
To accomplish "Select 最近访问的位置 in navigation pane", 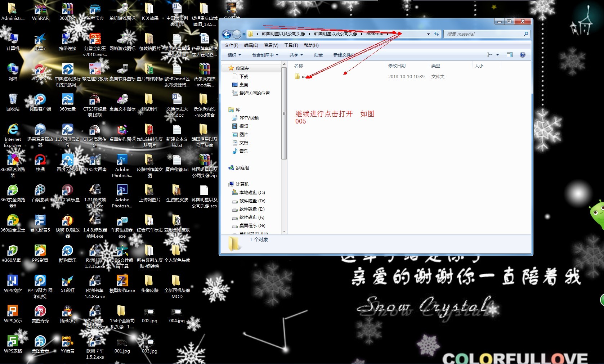I will tap(251, 93).
